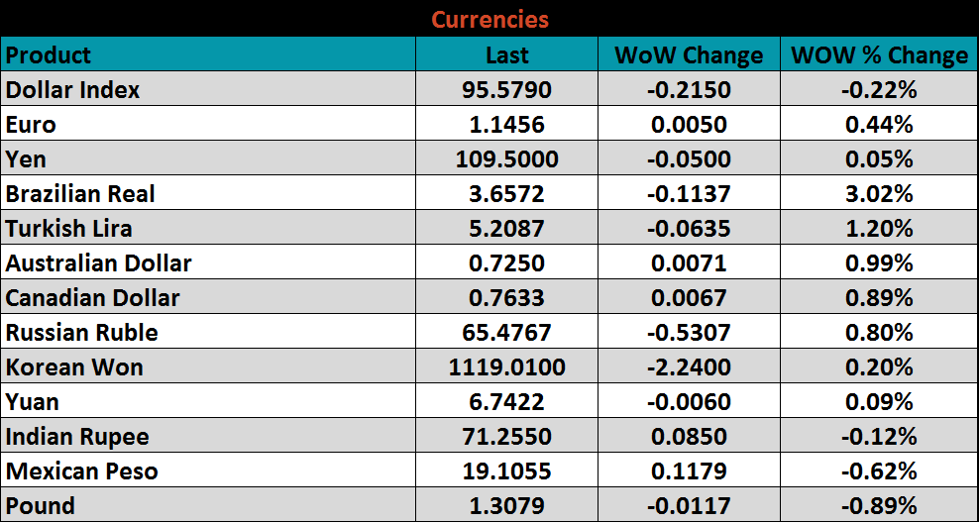Select the Product column header
The image size is (980, 523).
[49, 54]
